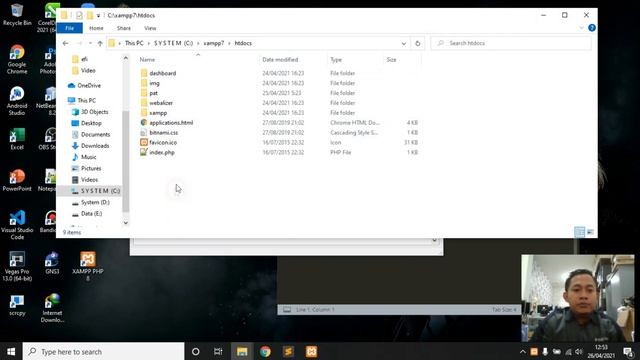Select Downloads in navigation pane
Viewport: 640px width, 360px height.
pyautogui.click(x=95, y=146)
